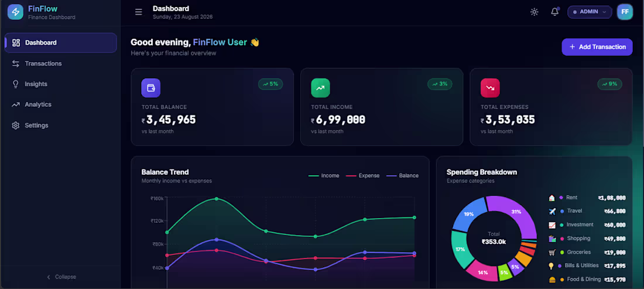This screenshot has width=644, height=289.
Task: Click the ₹6,99,000 income value
Action: click(x=338, y=120)
